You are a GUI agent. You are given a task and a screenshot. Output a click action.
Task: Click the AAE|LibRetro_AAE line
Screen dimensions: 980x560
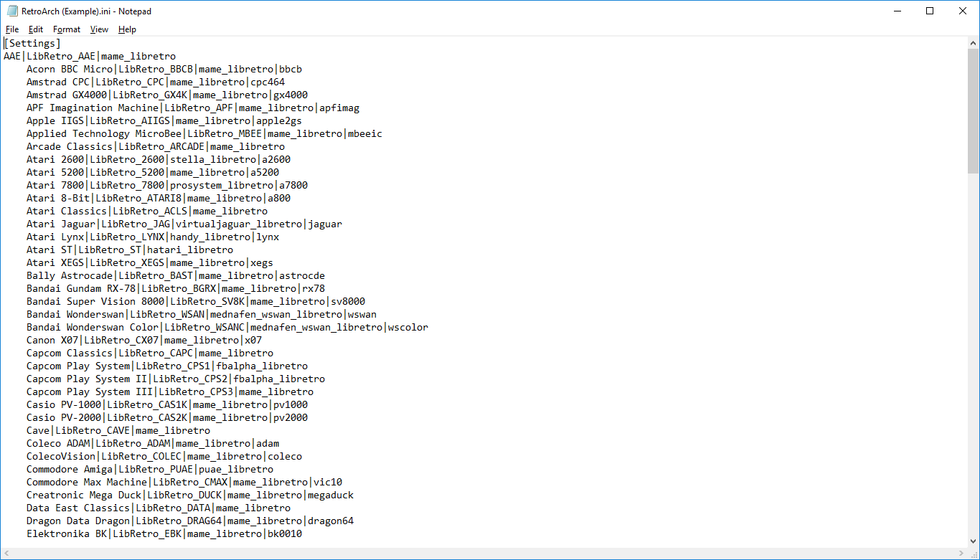(90, 56)
